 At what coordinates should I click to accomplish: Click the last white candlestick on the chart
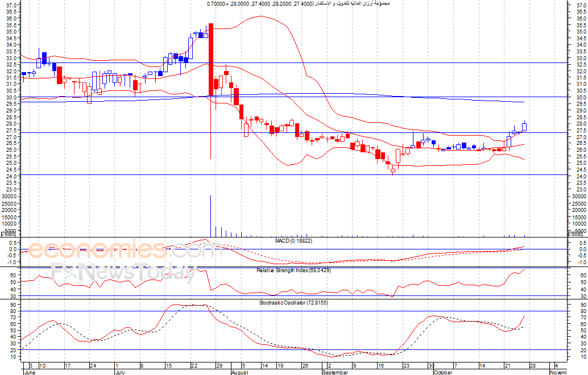coord(524,127)
